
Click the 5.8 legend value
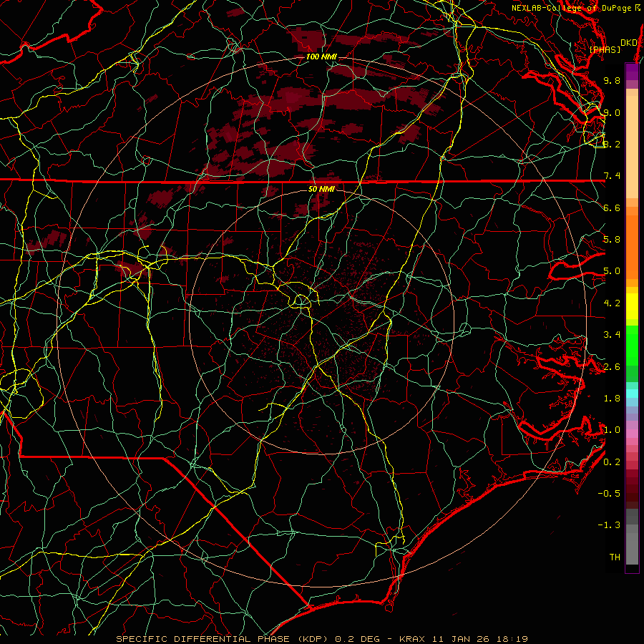(612, 240)
